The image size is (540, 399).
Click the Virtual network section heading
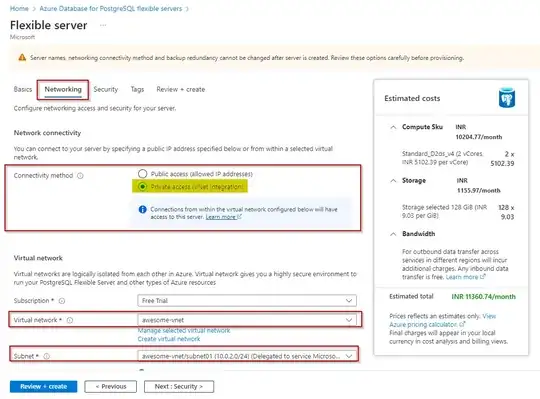38,258
